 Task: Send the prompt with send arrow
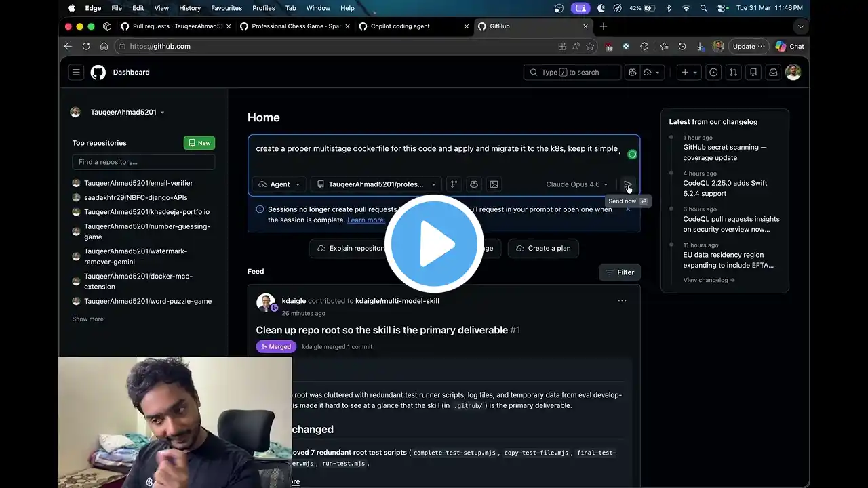[628, 184]
